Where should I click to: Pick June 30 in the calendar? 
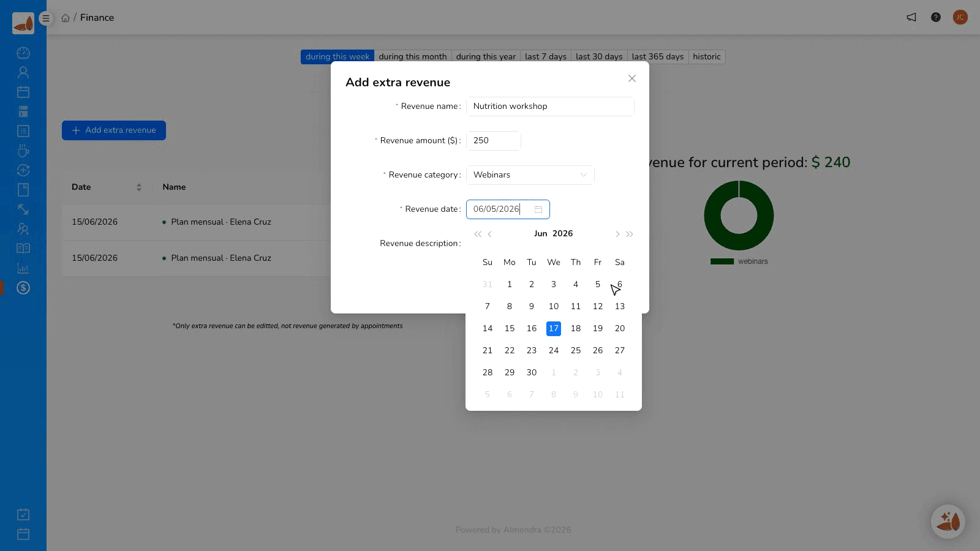click(x=532, y=373)
